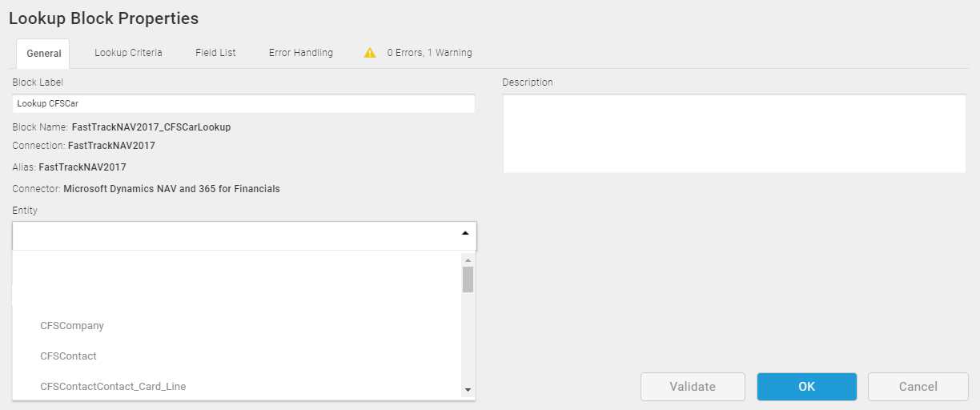Click the yellow warning triangle icon
Screen dimensions: 980x410
[x=370, y=53]
